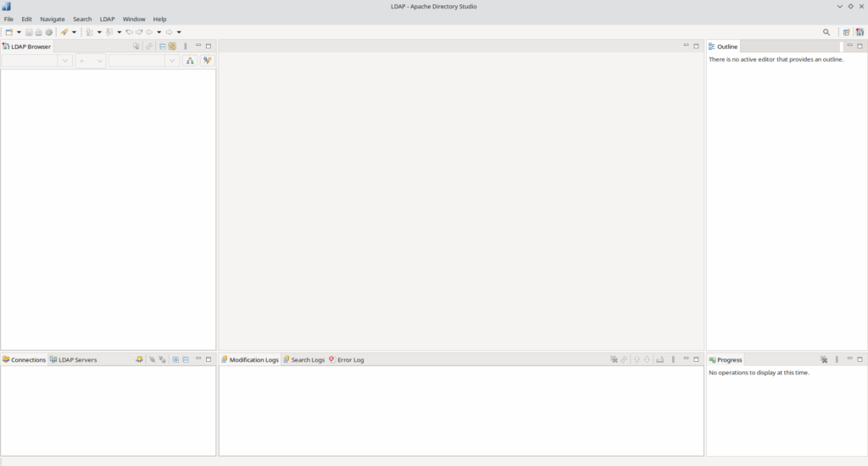868x466 pixels.
Task: Click the Open Perspective icon
Action: [x=847, y=32]
